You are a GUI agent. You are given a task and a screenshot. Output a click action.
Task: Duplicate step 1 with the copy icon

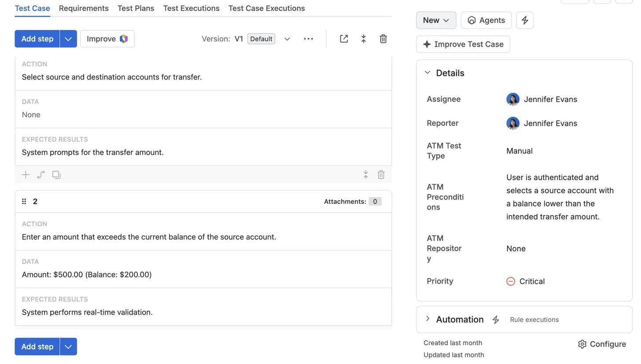point(56,175)
